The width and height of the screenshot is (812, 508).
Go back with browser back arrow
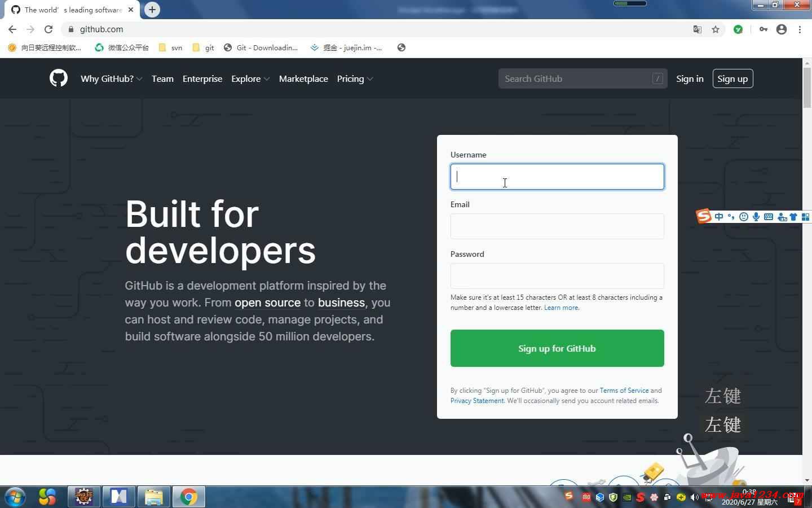tap(12, 29)
